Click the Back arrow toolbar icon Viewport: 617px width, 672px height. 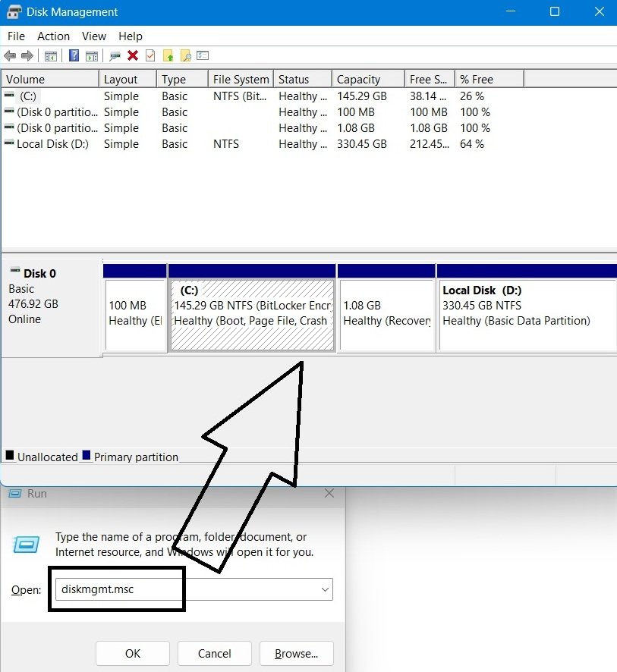tap(10, 55)
